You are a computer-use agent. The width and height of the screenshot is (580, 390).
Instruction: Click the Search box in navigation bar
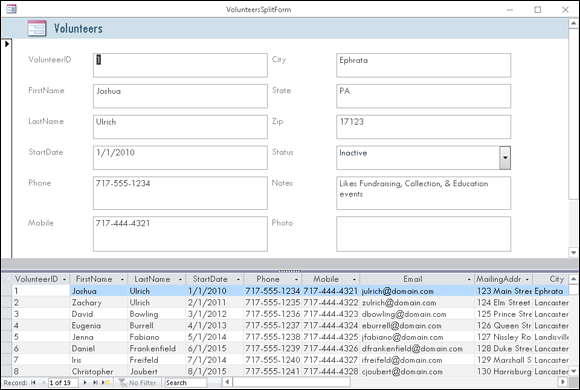pyautogui.click(x=186, y=382)
